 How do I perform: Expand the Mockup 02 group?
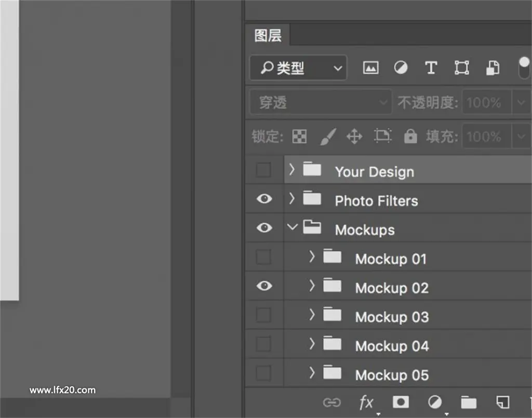coord(312,286)
